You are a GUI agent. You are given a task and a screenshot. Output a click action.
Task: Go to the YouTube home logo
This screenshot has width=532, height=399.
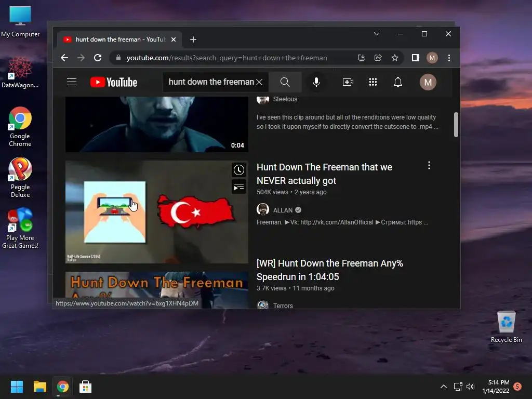pos(114,82)
